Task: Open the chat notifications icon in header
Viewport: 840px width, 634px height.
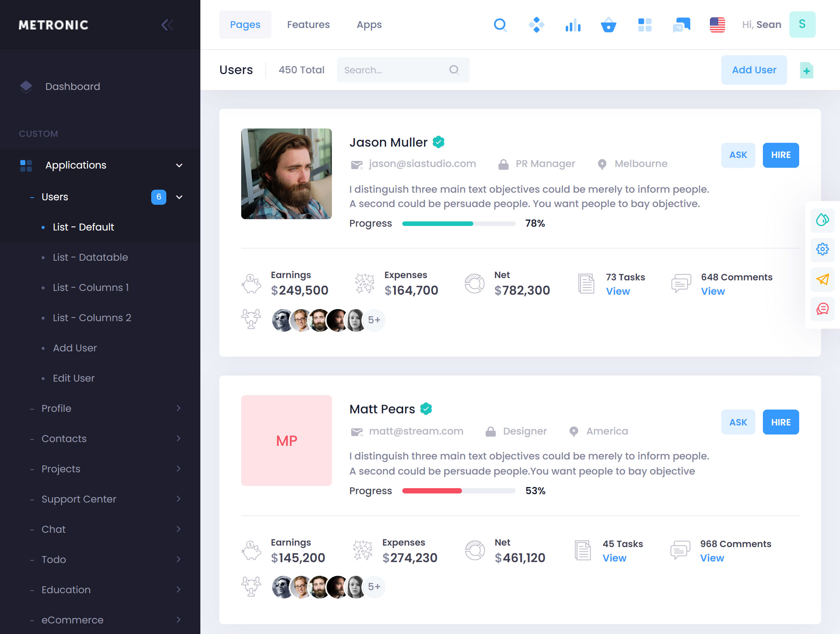Action: pyautogui.click(x=681, y=24)
